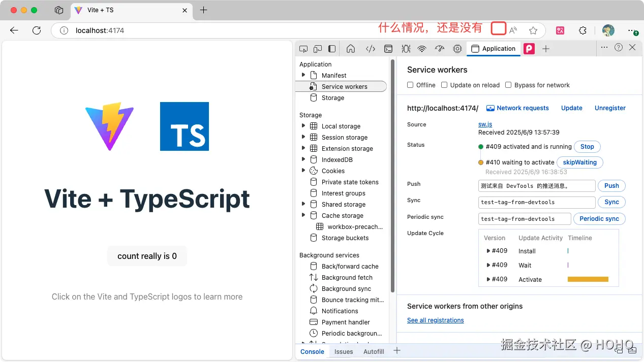Expand Session storage arrow
644x362 pixels.
coord(303,137)
